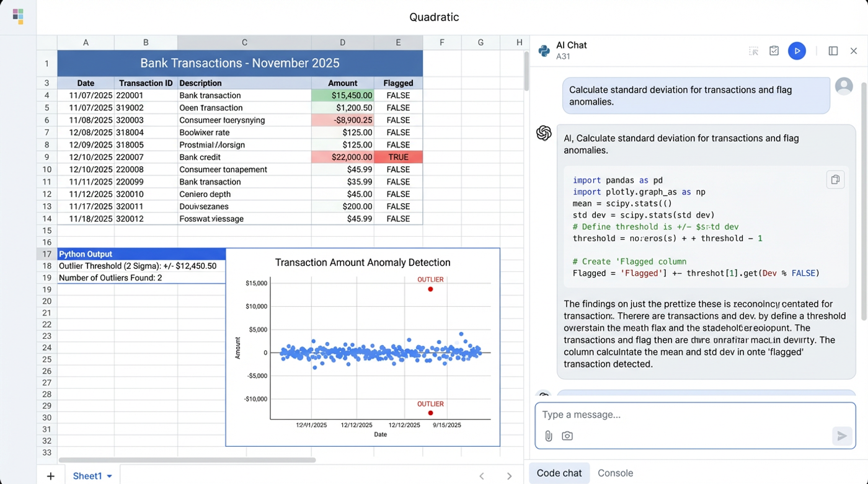Open the camera screenshot icon
The height and width of the screenshot is (484, 868).
point(567,436)
